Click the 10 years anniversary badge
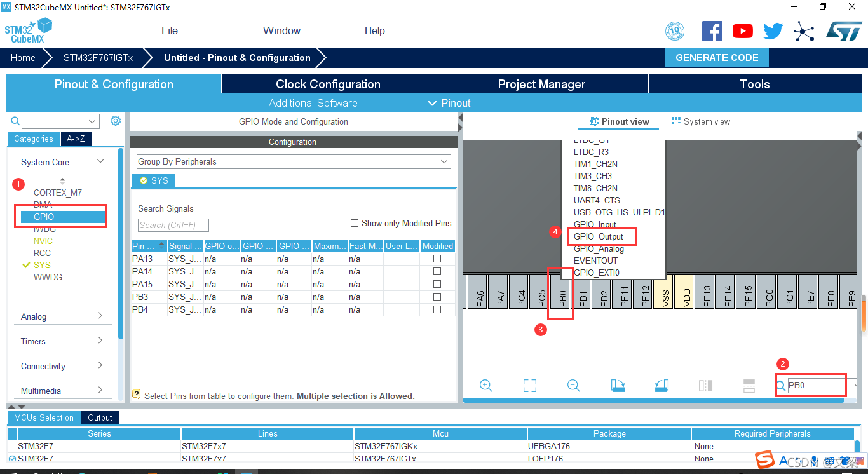868x474 pixels. (x=675, y=31)
